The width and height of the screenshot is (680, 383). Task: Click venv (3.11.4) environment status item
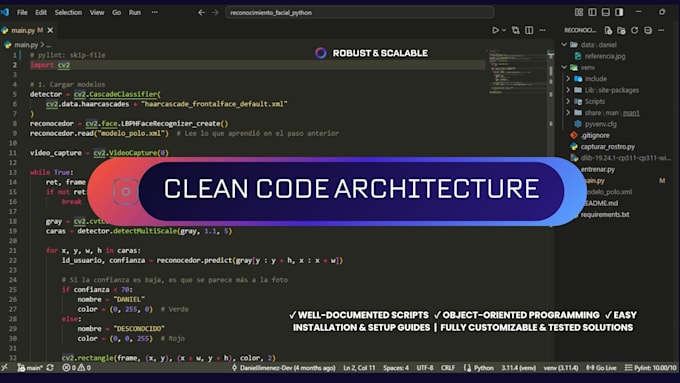(561, 367)
